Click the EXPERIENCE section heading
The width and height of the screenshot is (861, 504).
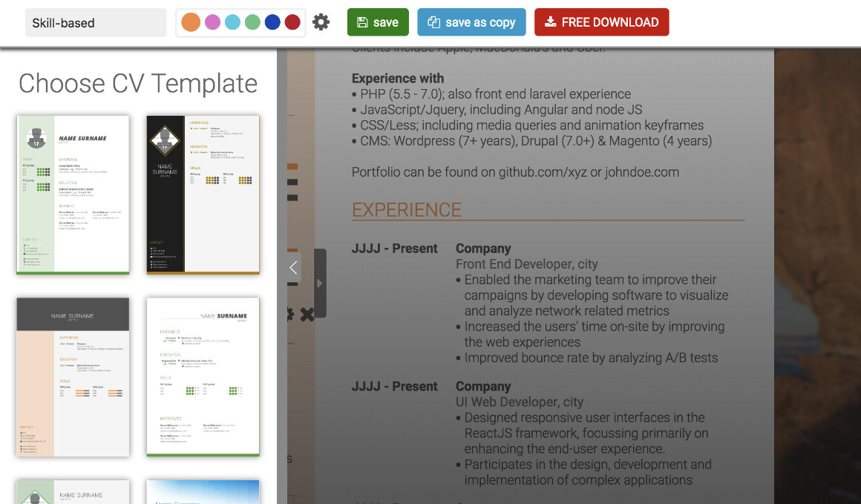(406, 210)
